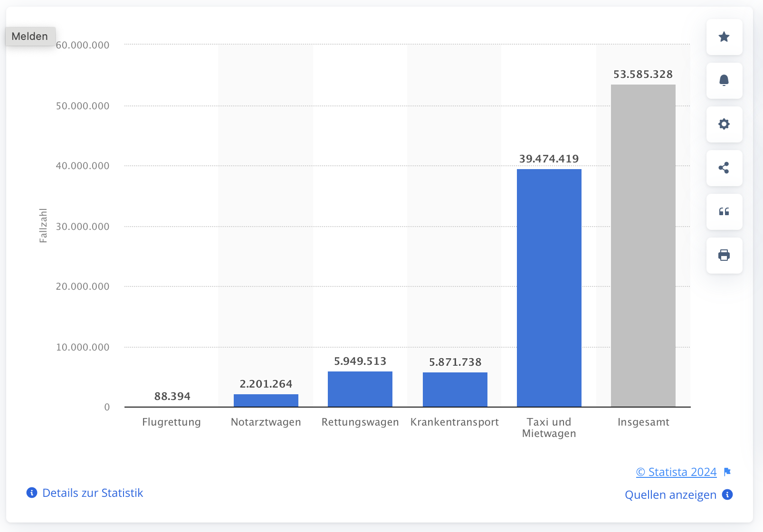Open citation quote icon
This screenshot has width=763, height=532.
coord(724,212)
